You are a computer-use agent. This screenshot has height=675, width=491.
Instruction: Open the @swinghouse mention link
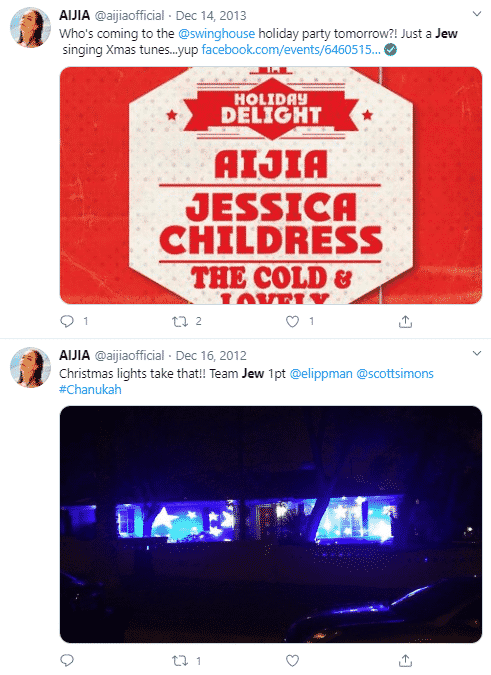pyautogui.click(x=216, y=34)
